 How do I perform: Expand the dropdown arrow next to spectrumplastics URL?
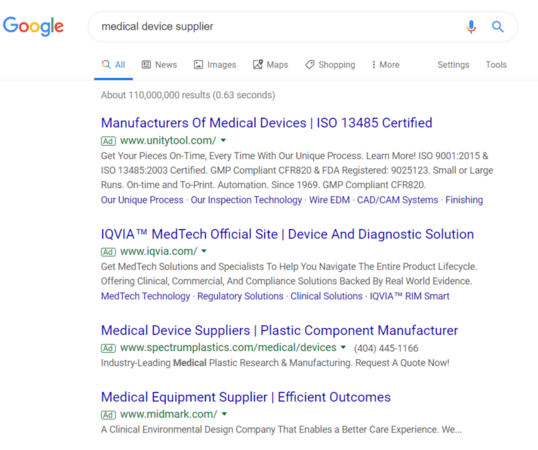(x=343, y=347)
